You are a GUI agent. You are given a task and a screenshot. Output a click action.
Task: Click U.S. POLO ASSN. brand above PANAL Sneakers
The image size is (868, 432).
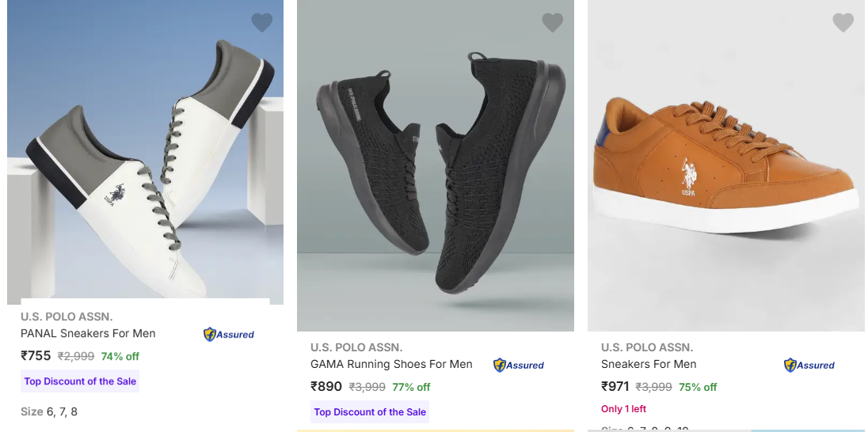click(67, 316)
